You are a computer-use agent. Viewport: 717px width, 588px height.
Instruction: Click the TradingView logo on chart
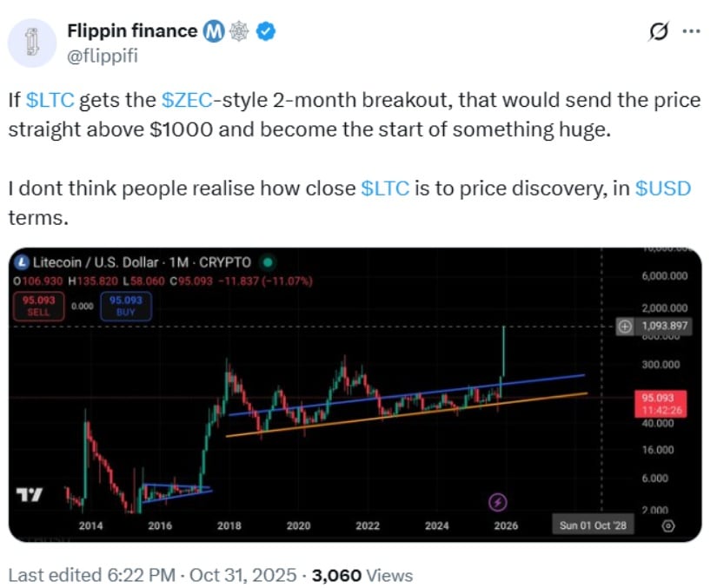(30, 495)
